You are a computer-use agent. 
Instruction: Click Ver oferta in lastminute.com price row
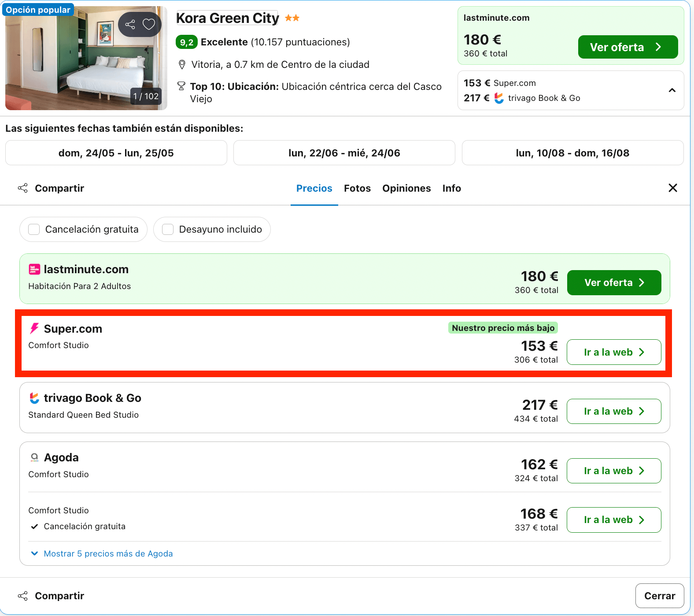[x=614, y=282]
